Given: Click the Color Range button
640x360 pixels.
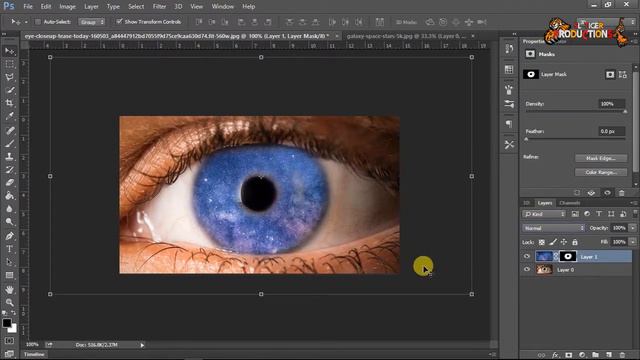Looking at the screenshot, I should point(601,172).
